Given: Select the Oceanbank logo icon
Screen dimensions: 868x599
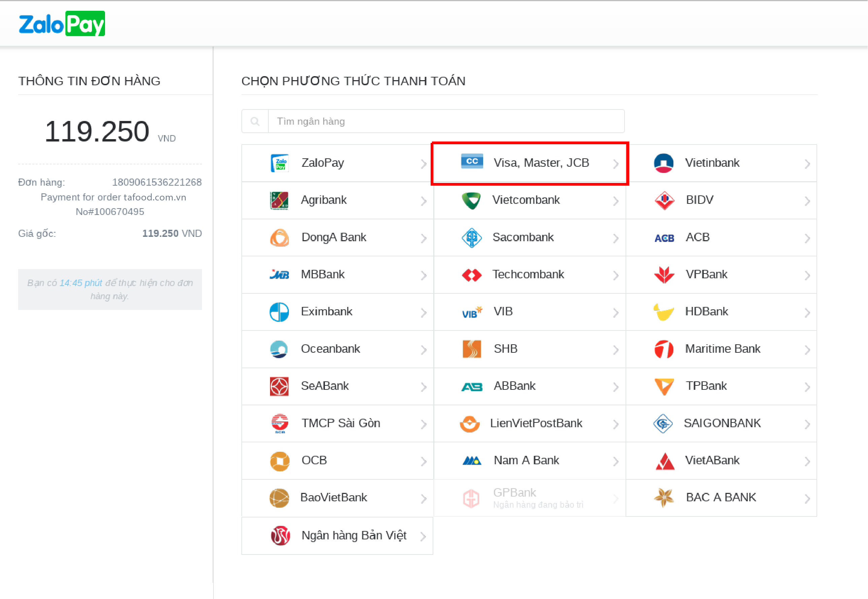Looking at the screenshot, I should point(279,349).
